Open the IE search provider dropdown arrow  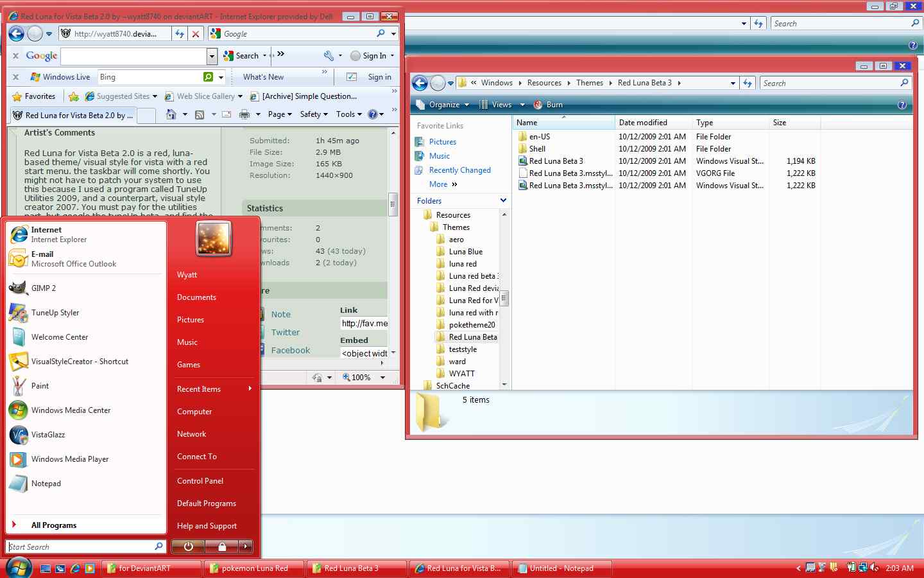(x=393, y=34)
